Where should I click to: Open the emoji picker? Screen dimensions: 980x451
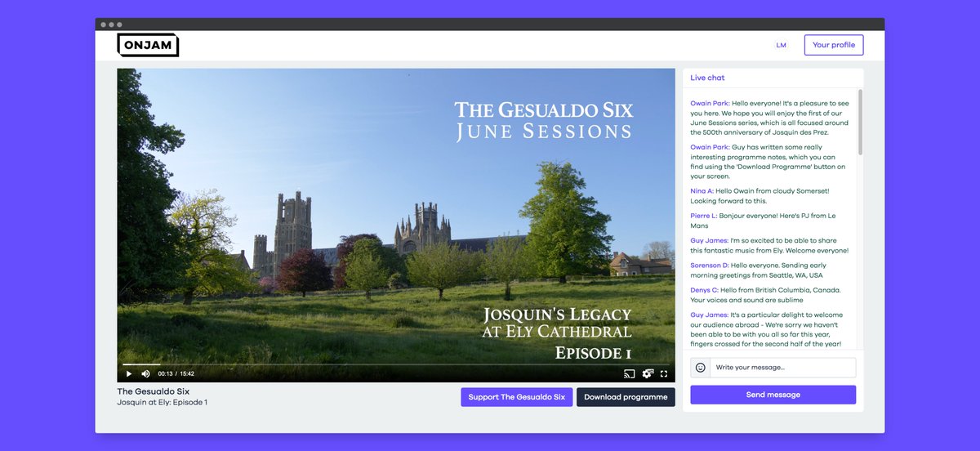click(700, 368)
